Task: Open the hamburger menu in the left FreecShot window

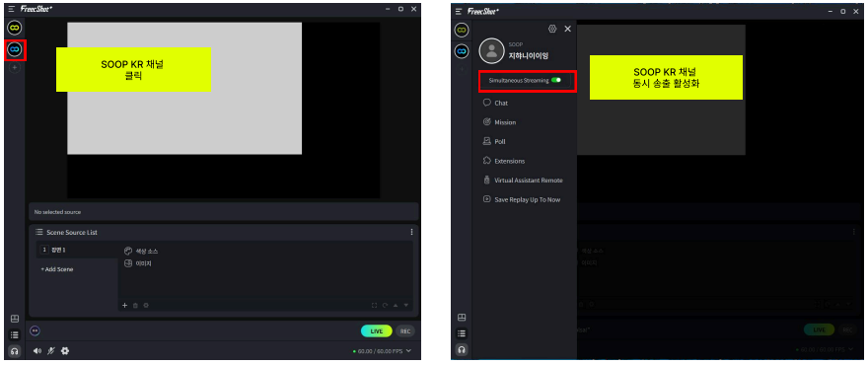Action: [11, 10]
